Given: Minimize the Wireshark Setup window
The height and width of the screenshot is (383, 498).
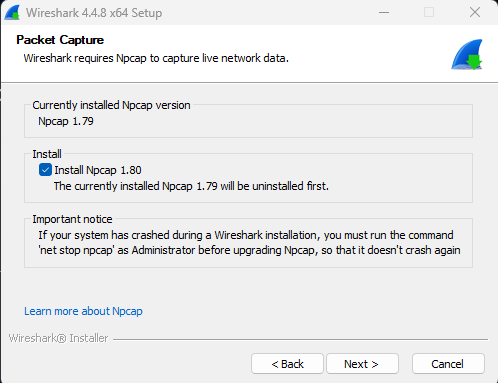Looking at the screenshot, I should click(384, 13).
